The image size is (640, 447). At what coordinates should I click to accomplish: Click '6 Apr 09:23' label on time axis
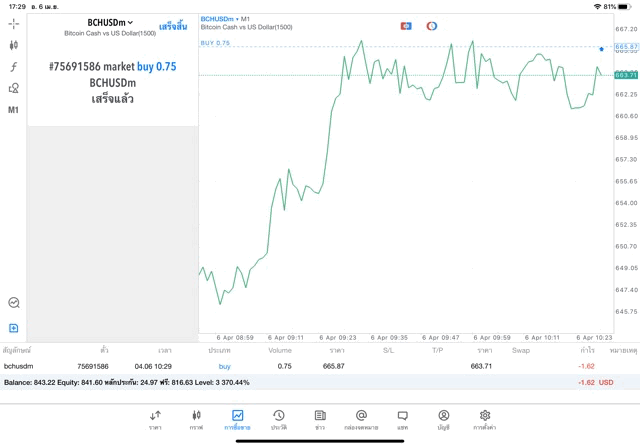click(338, 338)
